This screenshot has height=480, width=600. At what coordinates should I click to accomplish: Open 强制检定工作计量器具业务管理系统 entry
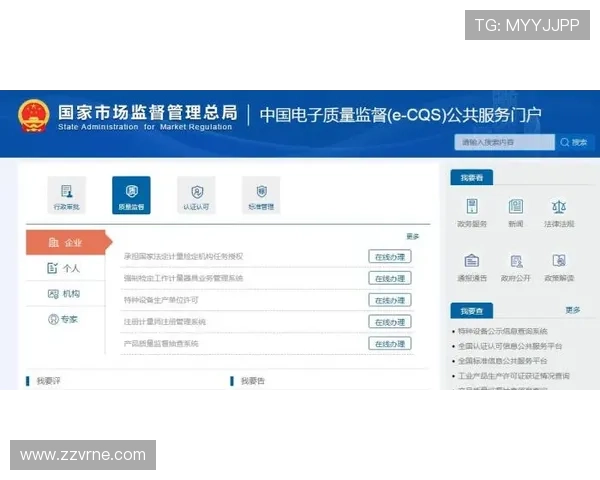point(183,278)
